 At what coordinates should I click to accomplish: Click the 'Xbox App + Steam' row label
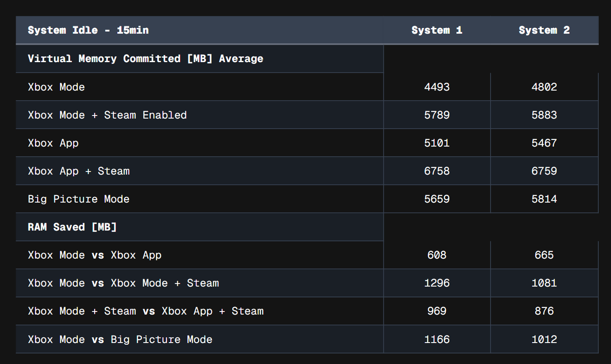[x=79, y=171]
